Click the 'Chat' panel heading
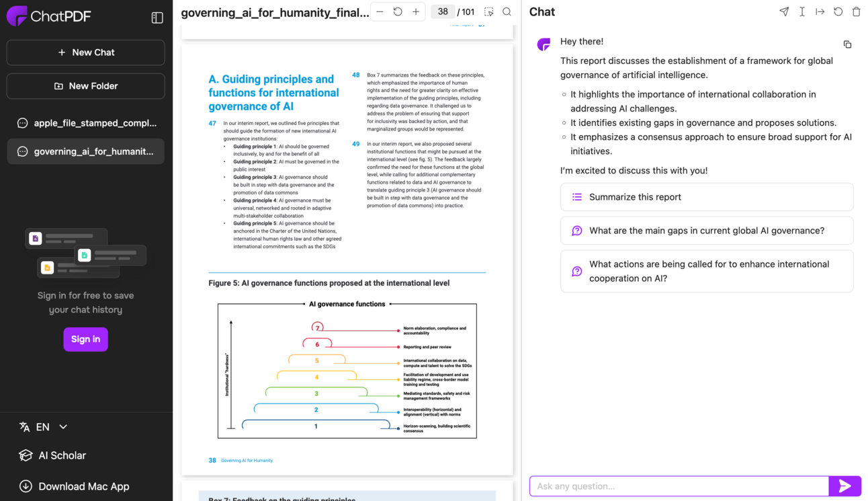 tap(542, 11)
